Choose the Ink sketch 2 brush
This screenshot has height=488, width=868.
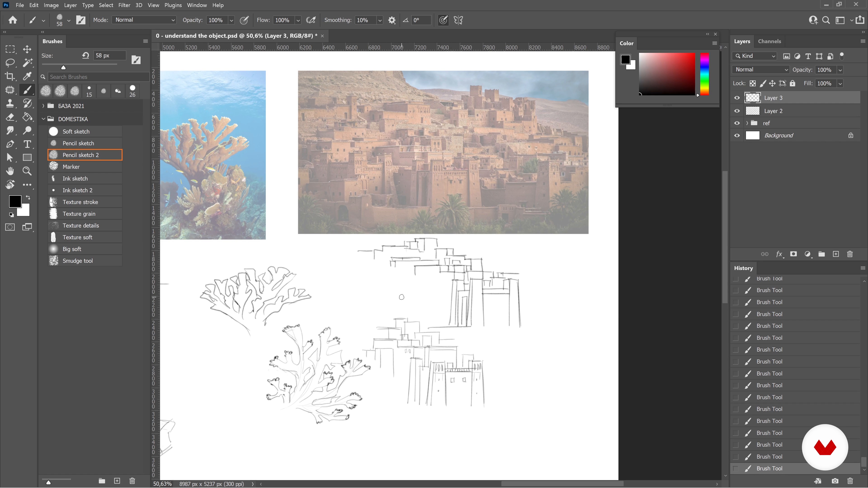point(85,190)
